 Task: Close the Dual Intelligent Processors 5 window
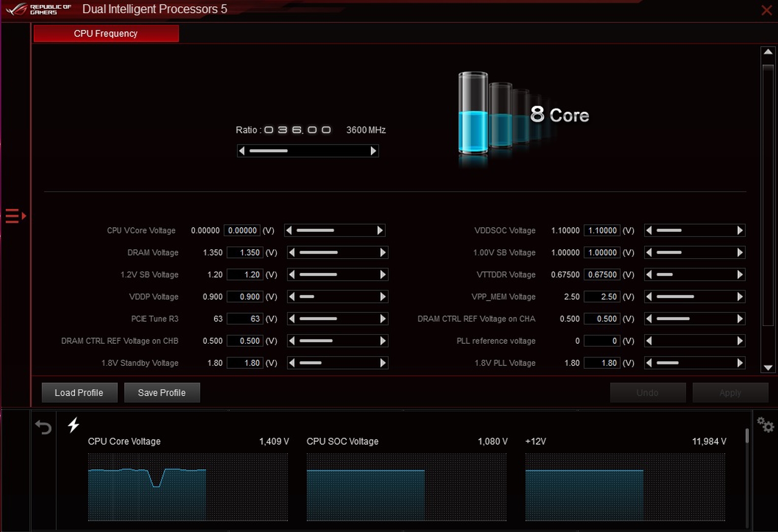tap(767, 10)
